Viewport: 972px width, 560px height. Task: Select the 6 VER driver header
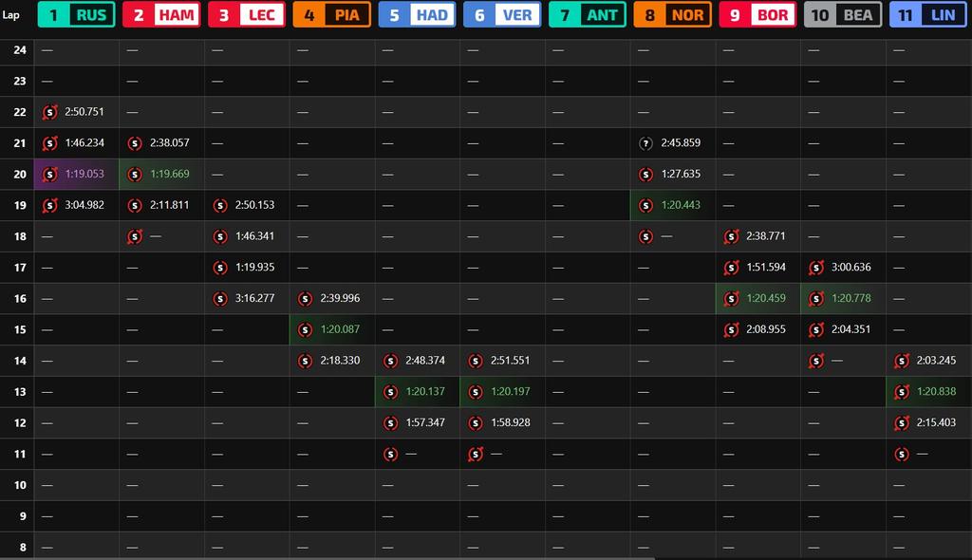click(x=502, y=14)
